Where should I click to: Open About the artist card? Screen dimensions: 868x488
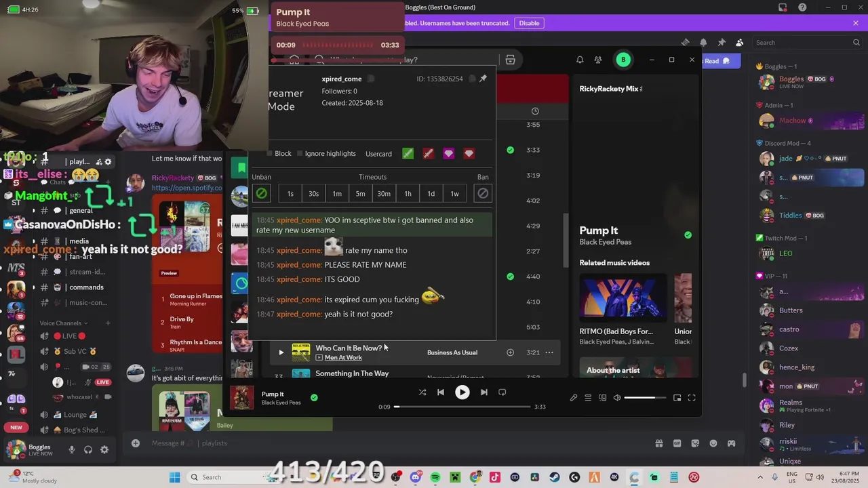[635, 368]
